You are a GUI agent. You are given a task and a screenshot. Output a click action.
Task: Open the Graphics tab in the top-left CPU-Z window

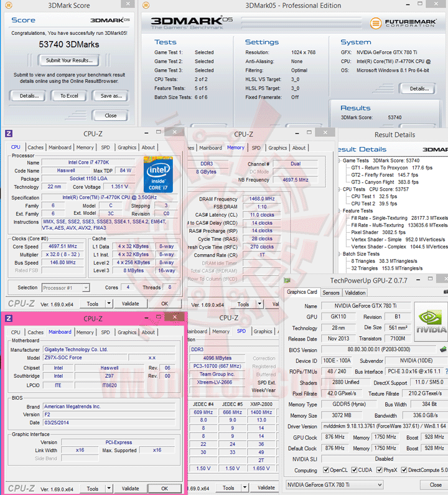tap(127, 148)
